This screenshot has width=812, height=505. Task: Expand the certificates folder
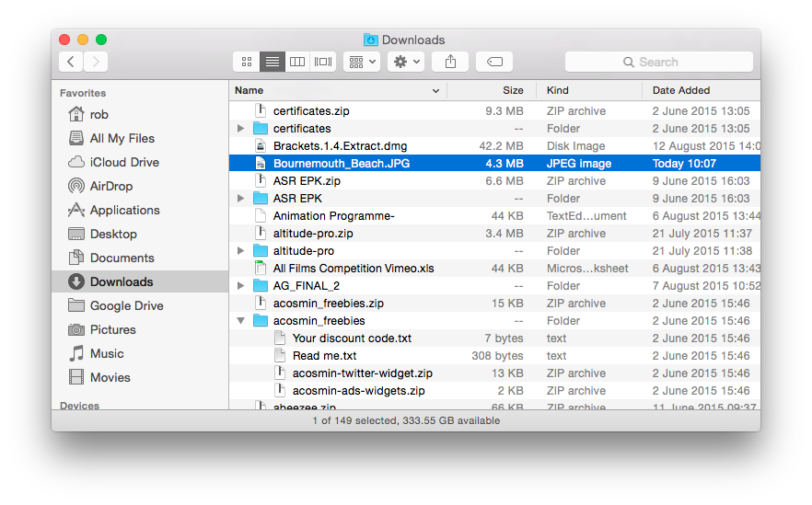pyautogui.click(x=240, y=129)
